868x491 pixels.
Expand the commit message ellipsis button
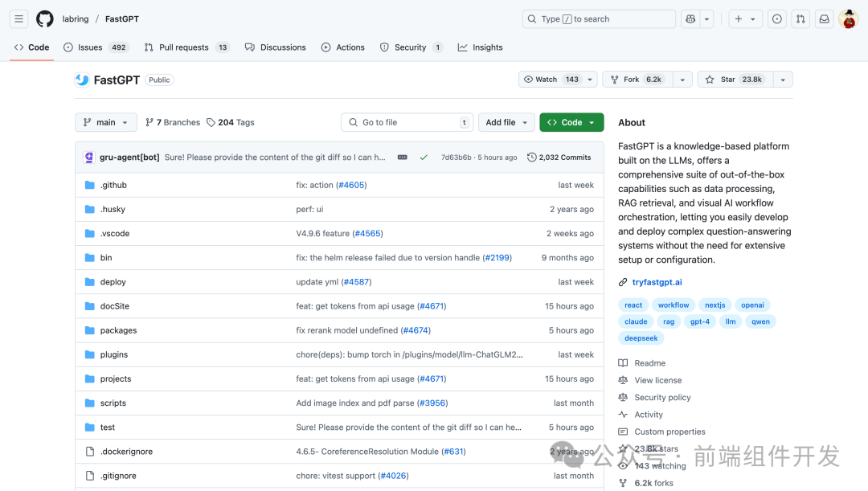[403, 158]
